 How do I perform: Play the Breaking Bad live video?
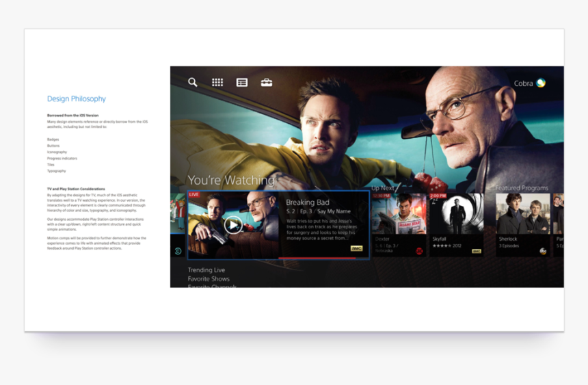(233, 225)
